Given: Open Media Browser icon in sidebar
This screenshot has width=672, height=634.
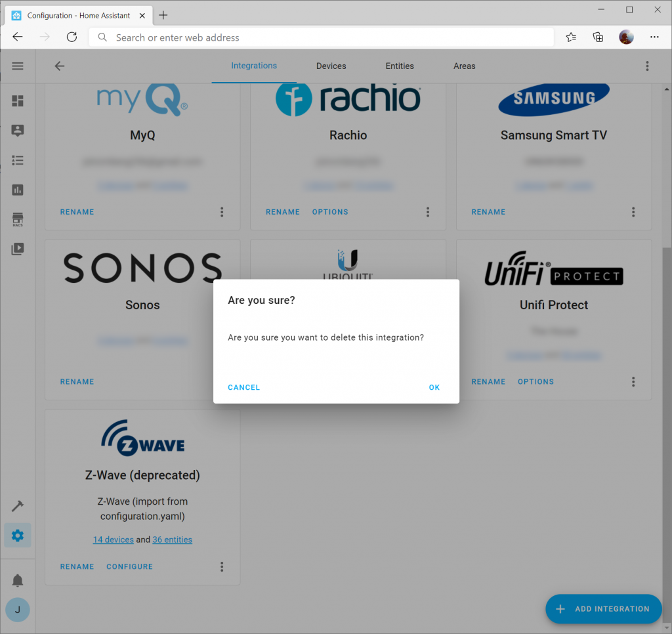Looking at the screenshot, I should (18, 249).
